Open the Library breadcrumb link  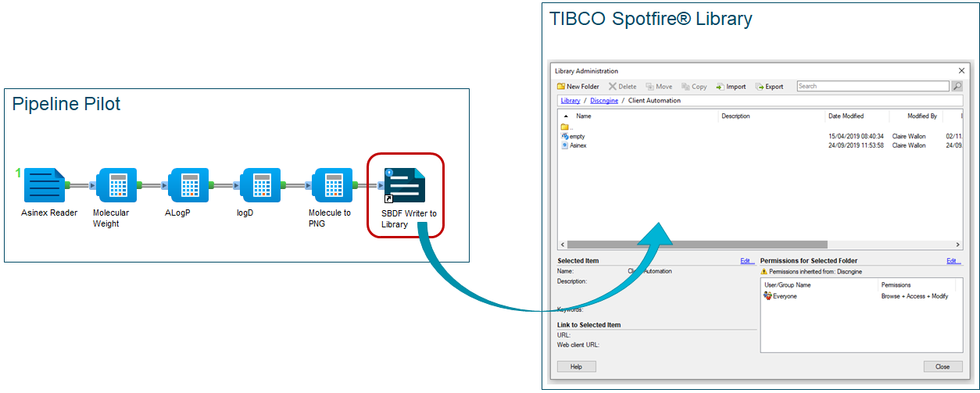pyautogui.click(x=570, y=101)
